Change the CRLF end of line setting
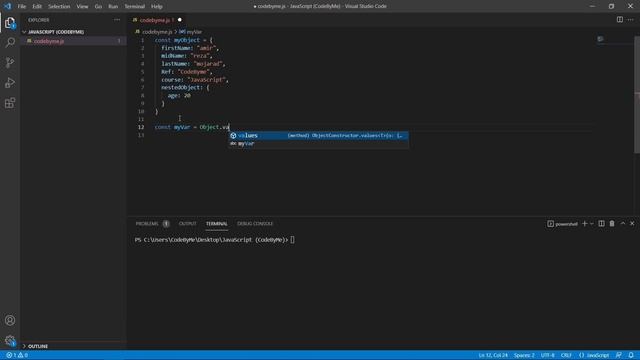The height and width of the screenshot is (360, 640). [566, 355]
